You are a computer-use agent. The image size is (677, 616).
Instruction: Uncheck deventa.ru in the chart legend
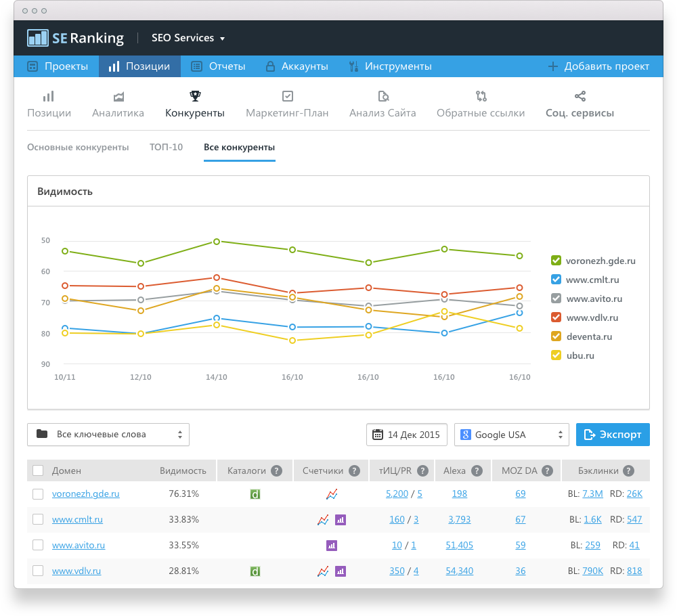coord(556,336)
